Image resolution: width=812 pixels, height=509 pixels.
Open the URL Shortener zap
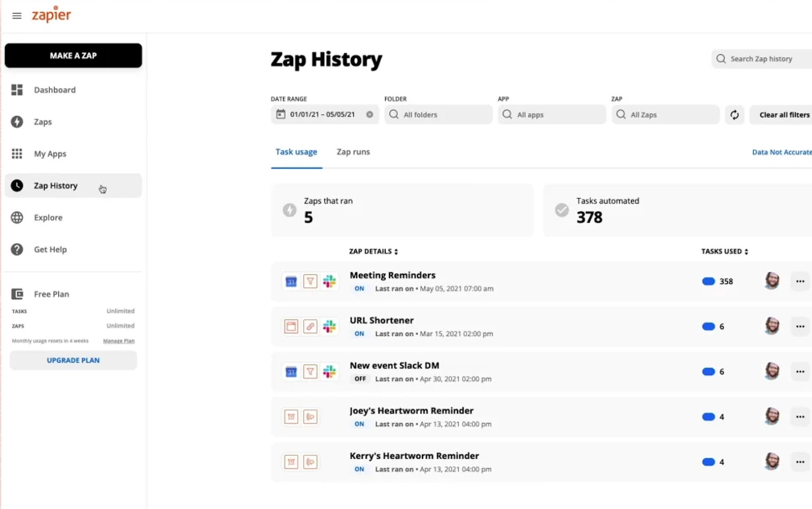click(x=382, y=320)
